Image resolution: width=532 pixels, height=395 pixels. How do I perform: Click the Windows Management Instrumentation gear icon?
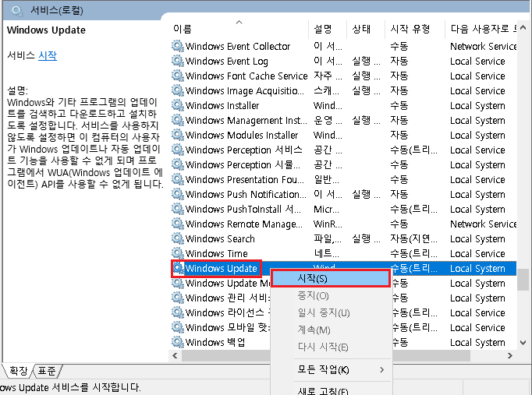177,120
